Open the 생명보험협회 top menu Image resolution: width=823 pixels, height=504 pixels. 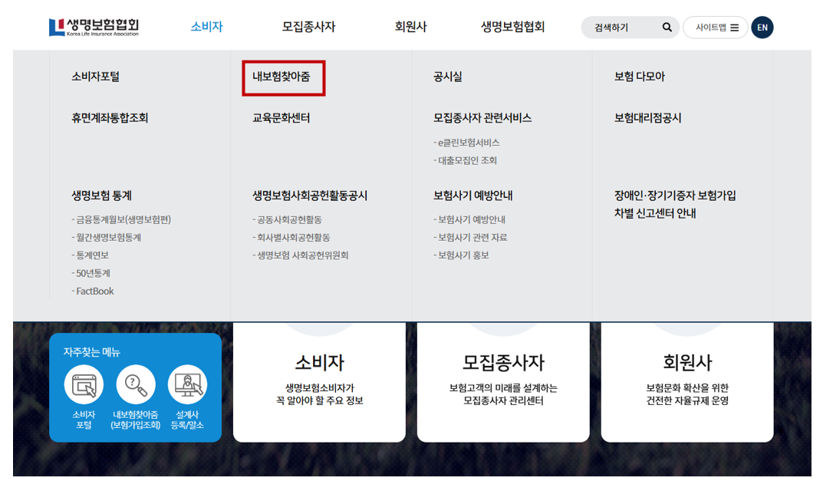tap(512, 27)
